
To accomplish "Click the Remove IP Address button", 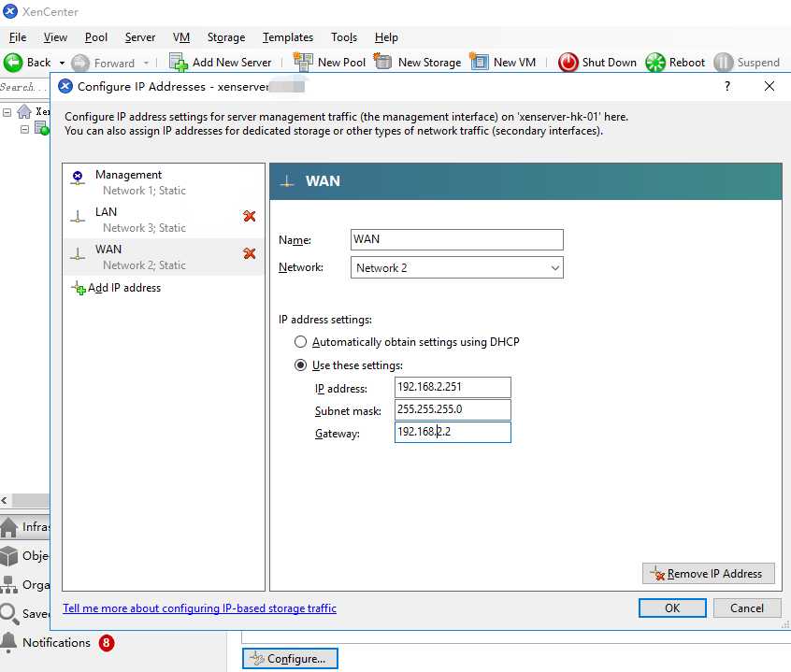I will click(709, 573).
